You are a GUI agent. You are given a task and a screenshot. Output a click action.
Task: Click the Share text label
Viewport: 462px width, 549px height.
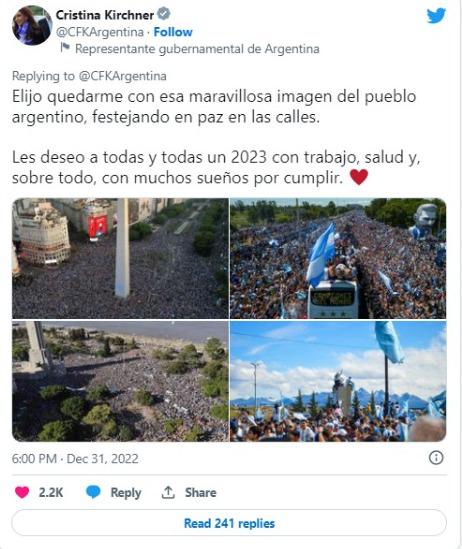201,492
